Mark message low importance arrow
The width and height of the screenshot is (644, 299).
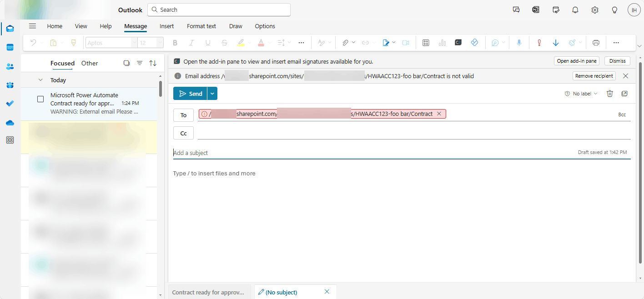click(x=555, y=43)
